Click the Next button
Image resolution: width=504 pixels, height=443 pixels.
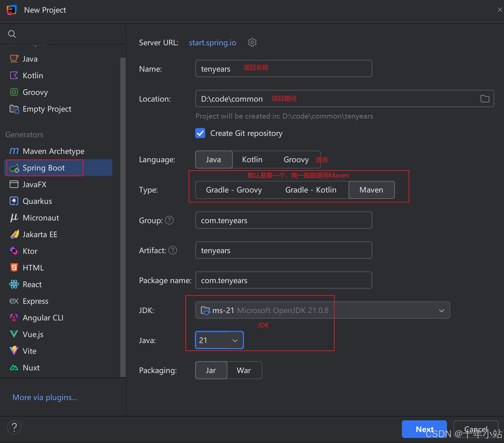point(424,429)
